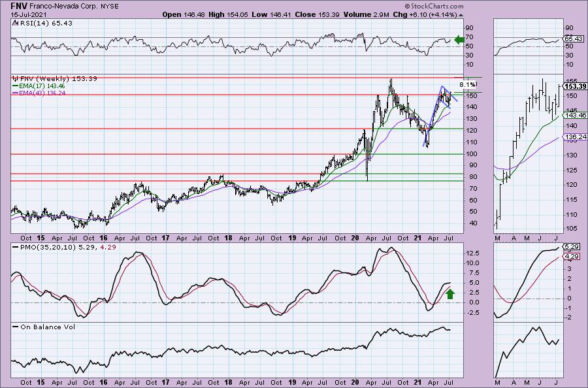This screenshot has height=388, width=588.
Task: Click the black PMO legend line swatch
Action: [16, 248]
